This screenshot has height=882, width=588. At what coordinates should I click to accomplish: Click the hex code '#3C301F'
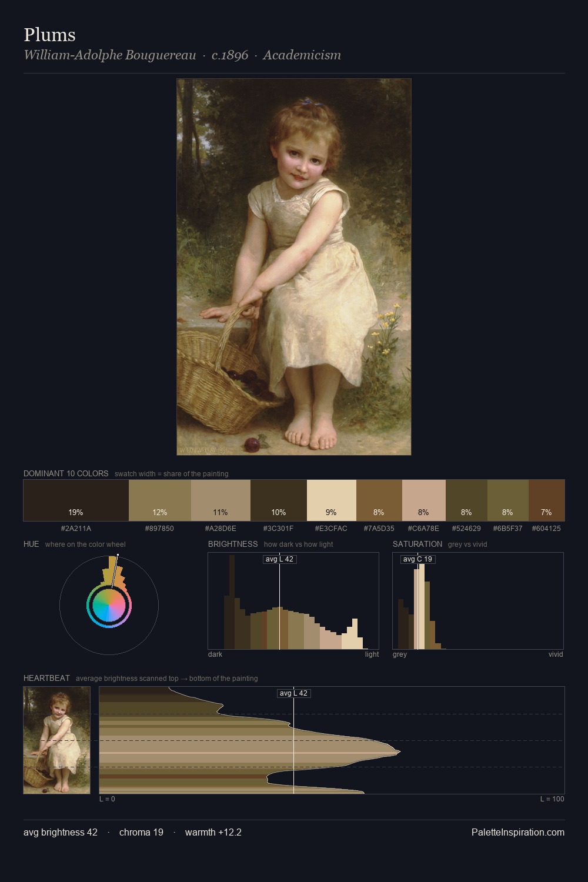point(278,528)
